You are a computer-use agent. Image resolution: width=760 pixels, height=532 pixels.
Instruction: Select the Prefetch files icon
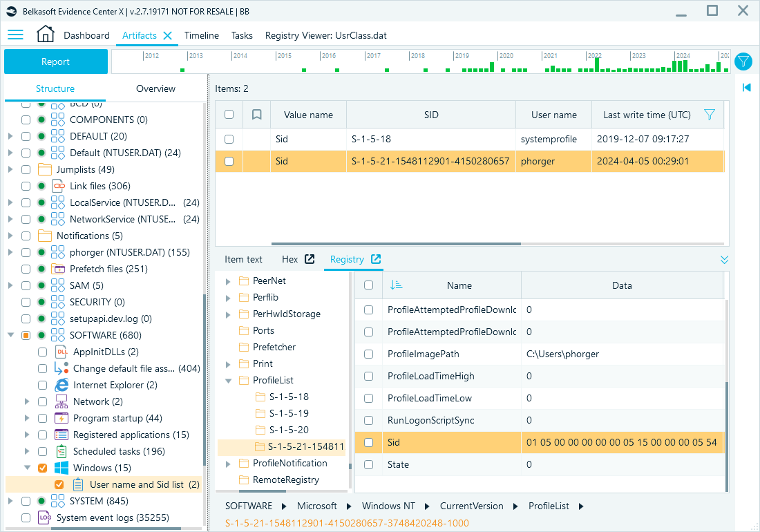58,269
